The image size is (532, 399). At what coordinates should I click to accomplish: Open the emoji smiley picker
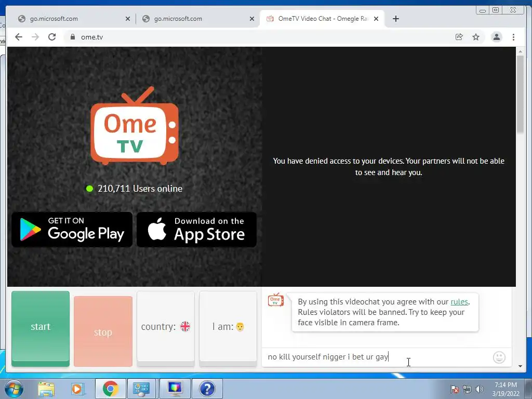tap(499, 357)
